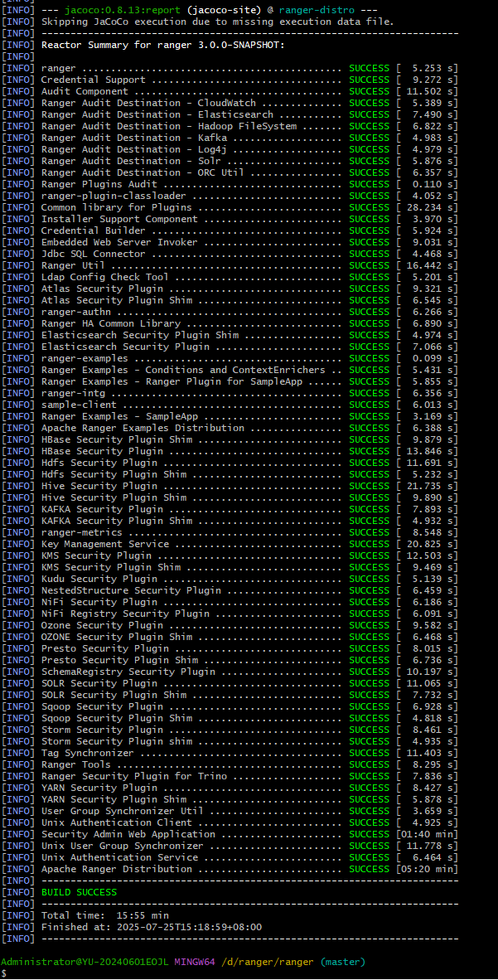Click the 'ranger-plugin-classloader' line

[x=230, y=196]
